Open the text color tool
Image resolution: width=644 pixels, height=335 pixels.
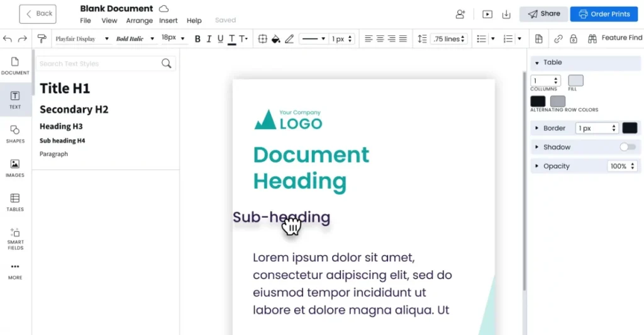231,39
